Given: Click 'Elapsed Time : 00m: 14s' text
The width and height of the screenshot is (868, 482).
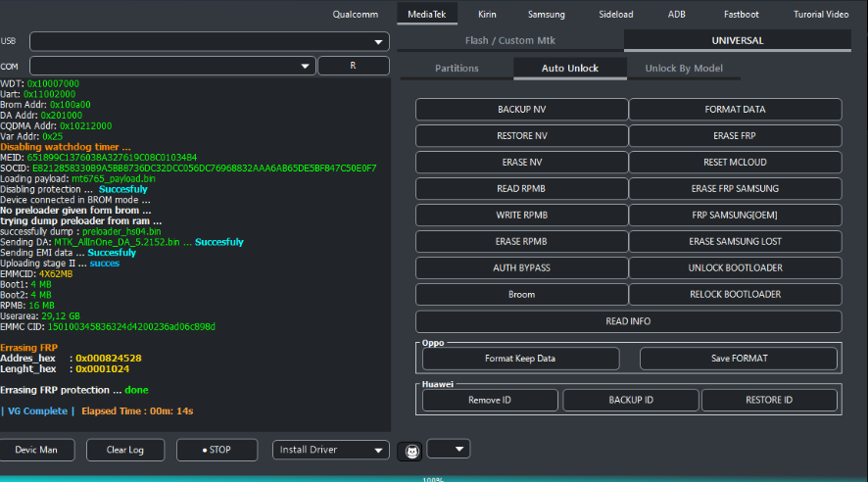Looking at the screenshot, I should [137, 411].
